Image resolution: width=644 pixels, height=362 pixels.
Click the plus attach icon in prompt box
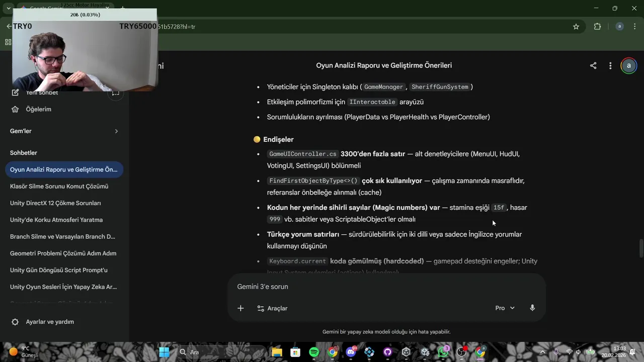(240, 308)
